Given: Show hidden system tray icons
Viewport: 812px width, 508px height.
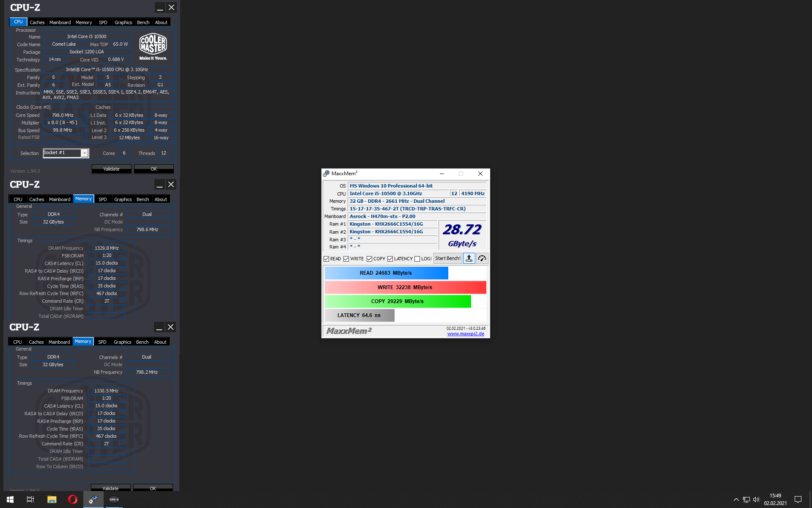Looking at the screenshot, I should point(736,500).
